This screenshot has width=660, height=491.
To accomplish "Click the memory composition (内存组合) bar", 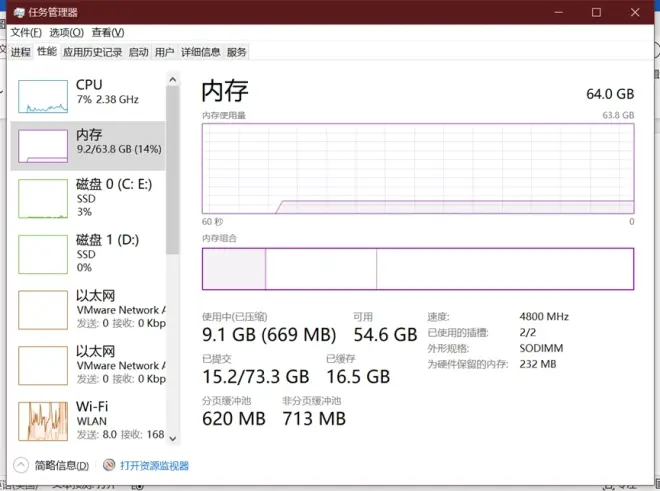I will click(417, 269).
